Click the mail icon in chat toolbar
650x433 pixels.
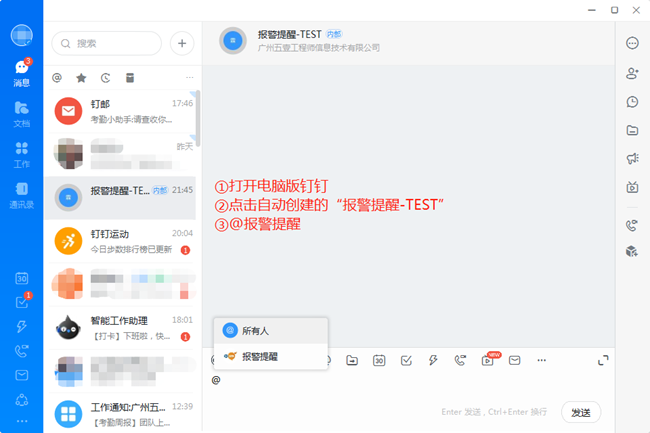coord(514,360)
